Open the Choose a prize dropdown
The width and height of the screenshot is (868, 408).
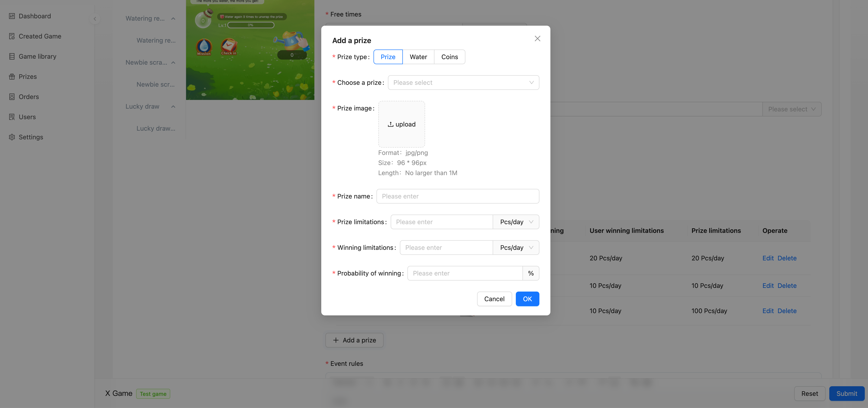[463, 83]
